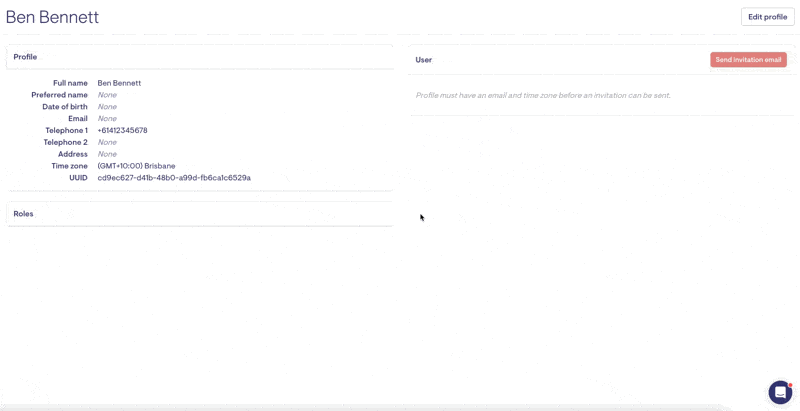This screenshot has width=800, height=411.
Task: Open the chat support widget icon
Action: pyautogui.click(x=780, y=392)
